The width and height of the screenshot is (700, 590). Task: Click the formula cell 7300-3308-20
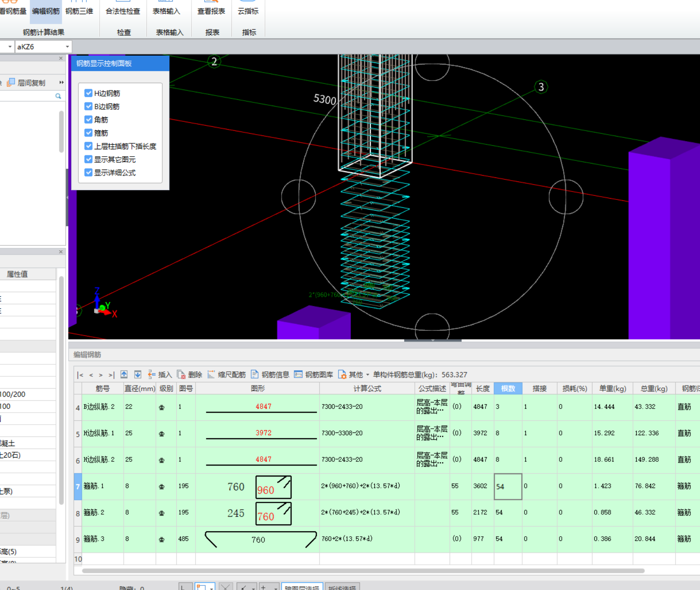367,433
